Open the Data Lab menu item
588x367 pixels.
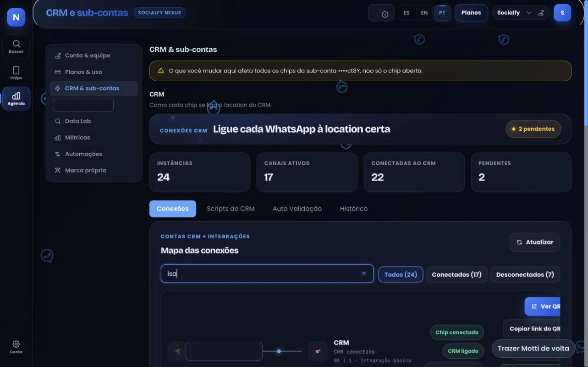94,121
